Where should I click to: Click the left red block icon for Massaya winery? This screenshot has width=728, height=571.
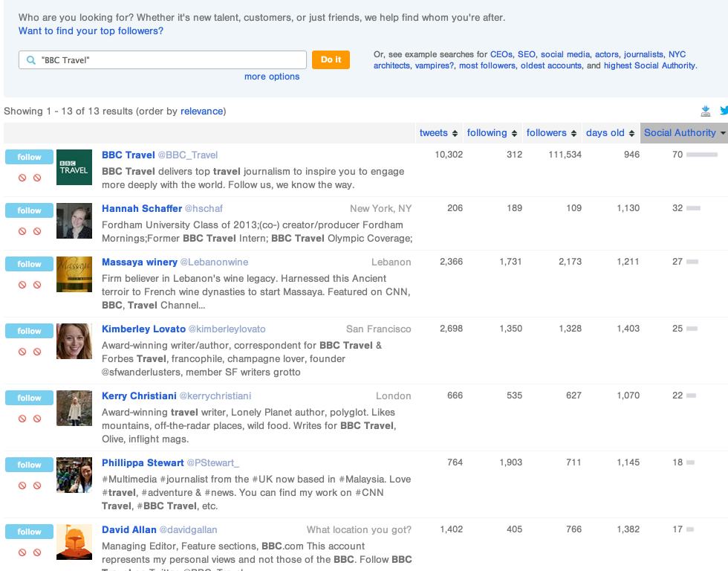coord(22,285)
